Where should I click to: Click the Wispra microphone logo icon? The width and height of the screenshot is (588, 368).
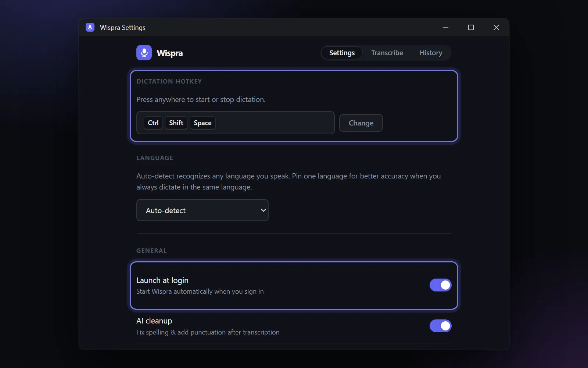pos(144,53)
